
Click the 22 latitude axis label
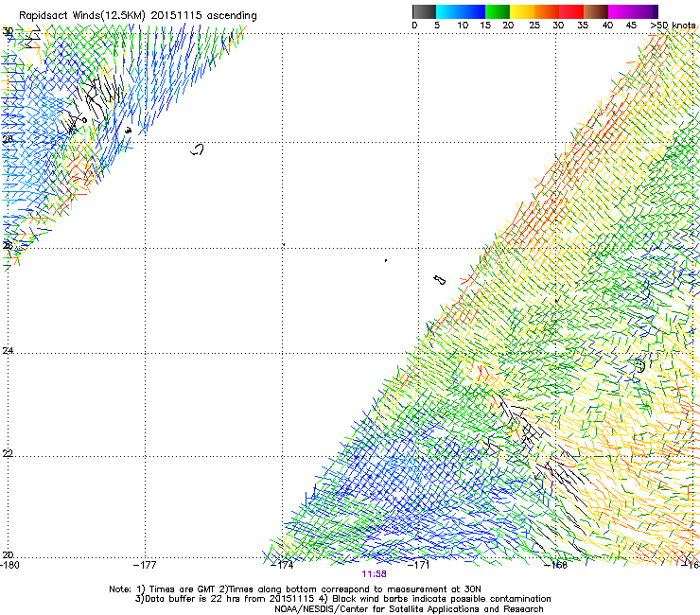pos(8,453)
